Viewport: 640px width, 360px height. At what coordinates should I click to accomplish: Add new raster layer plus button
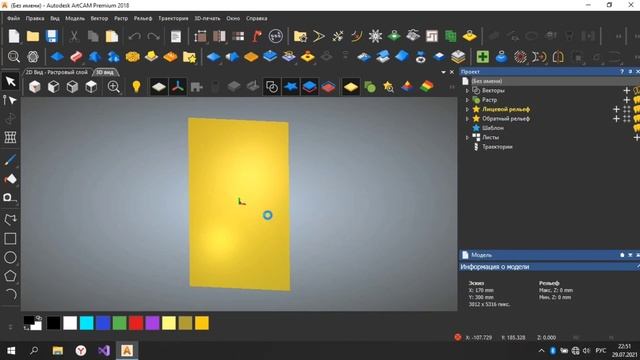click(627, 100)
